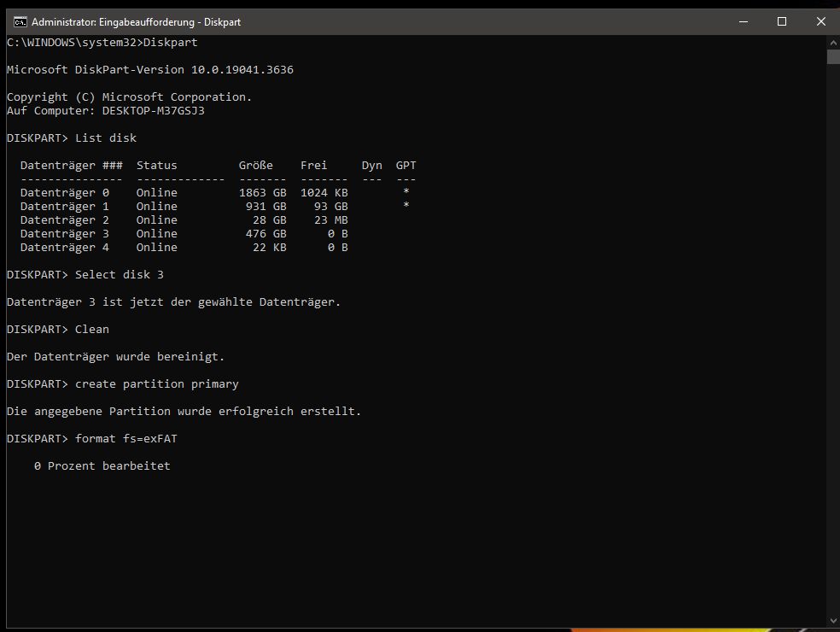The image size is (840, 632).
Task: Click the window title text Eingabeaufforderung - Diskpart
Action: point(170,22)
